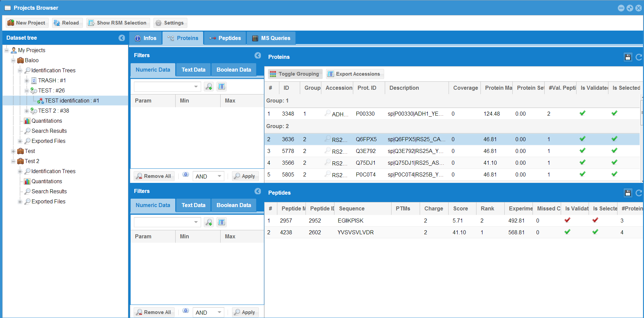Screen dimensions: 644x318
Task: Click the Toggle Grouping button
Action: (294, 74)
